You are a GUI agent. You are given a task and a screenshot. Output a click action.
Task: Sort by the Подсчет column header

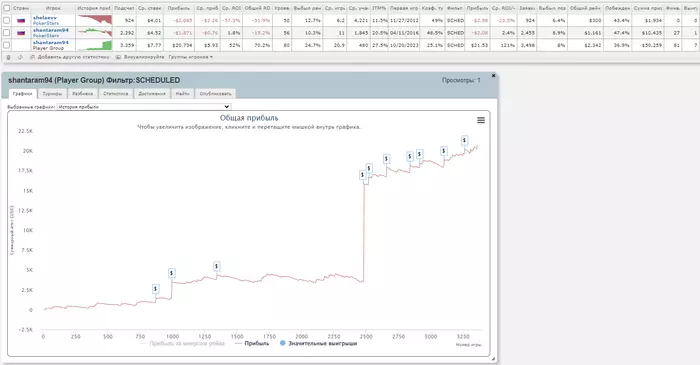pyautogui.click(x=124, y=8)
